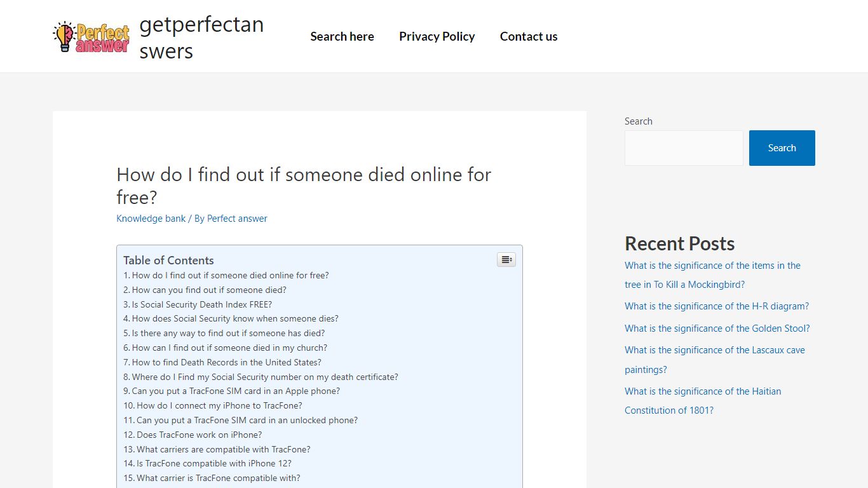Open recent post about the H-R diagram
The image size is (868, 488).
[x=717, y=306]
